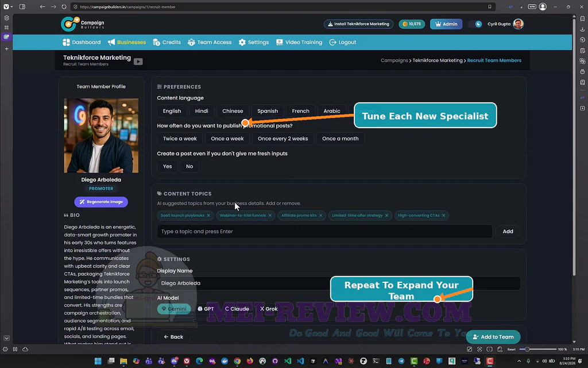The height and width of the screenshot is (368, 588).
Task: Bookmark this page in address bar
Action: coord(490,7)
